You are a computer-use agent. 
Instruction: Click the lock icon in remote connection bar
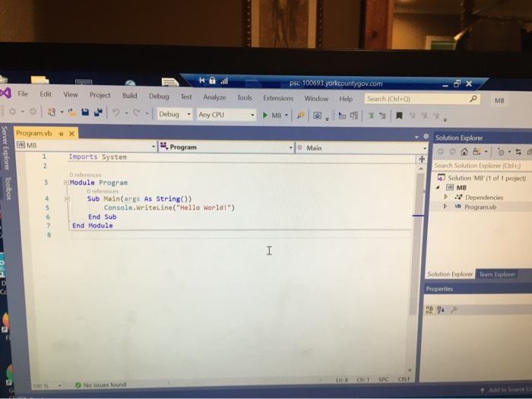pos(212,81)
